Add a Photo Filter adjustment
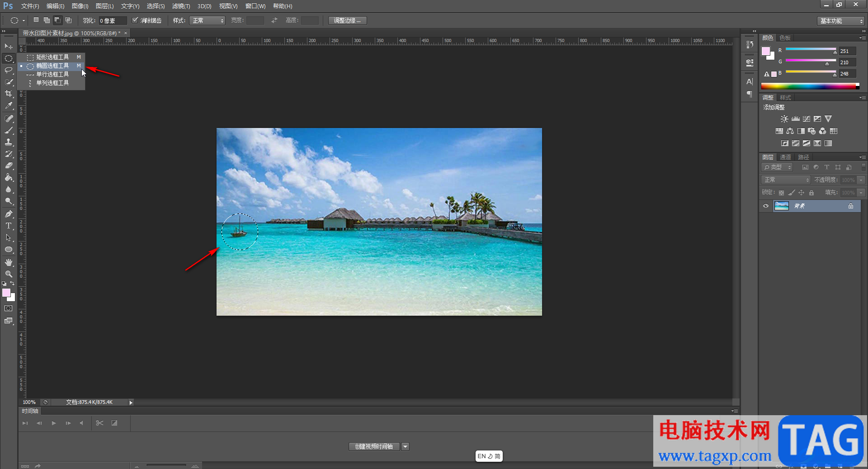This screenshot has width=868, height=469. point(812,131)
